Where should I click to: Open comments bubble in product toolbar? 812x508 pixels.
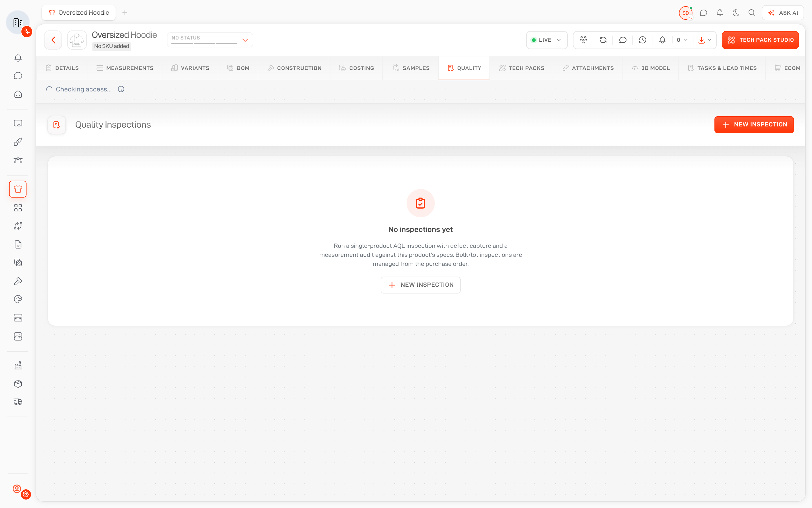tap(623, 40)
